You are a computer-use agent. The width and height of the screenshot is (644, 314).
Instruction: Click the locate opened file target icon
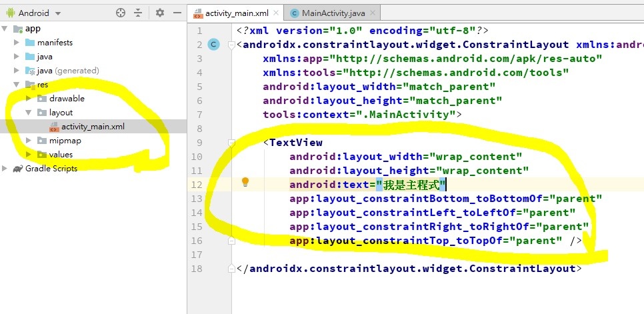pyautogui.click(x=121, y=13)
